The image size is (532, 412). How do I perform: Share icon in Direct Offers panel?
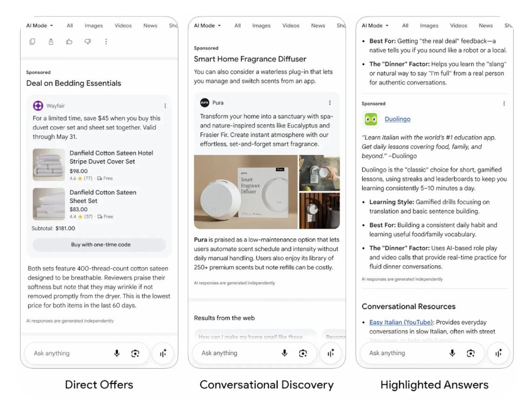(51, 41)
